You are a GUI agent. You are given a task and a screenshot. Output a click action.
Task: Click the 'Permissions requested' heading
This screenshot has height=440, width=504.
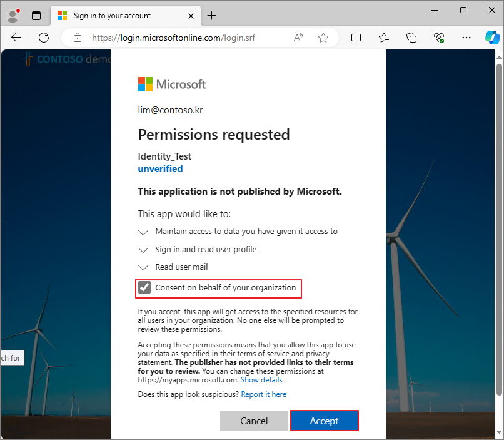(214, 135)
